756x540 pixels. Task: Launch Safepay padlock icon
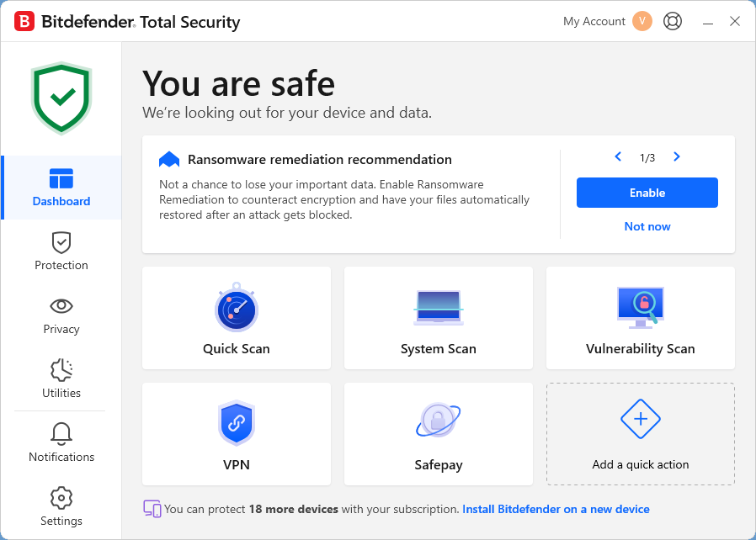tap(438, 421)
